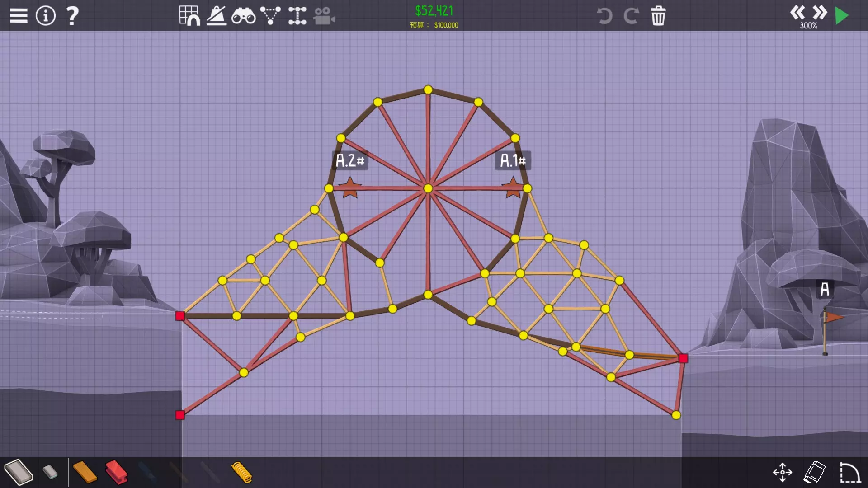Select the wood material swatch
This screenshot has height=488, width=868.
[x=85, y=472]
